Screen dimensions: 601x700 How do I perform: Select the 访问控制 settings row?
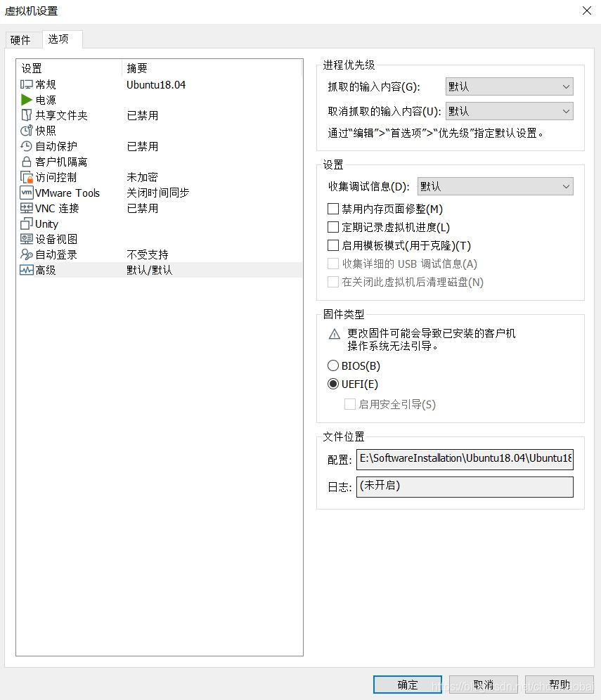[160, 177]
